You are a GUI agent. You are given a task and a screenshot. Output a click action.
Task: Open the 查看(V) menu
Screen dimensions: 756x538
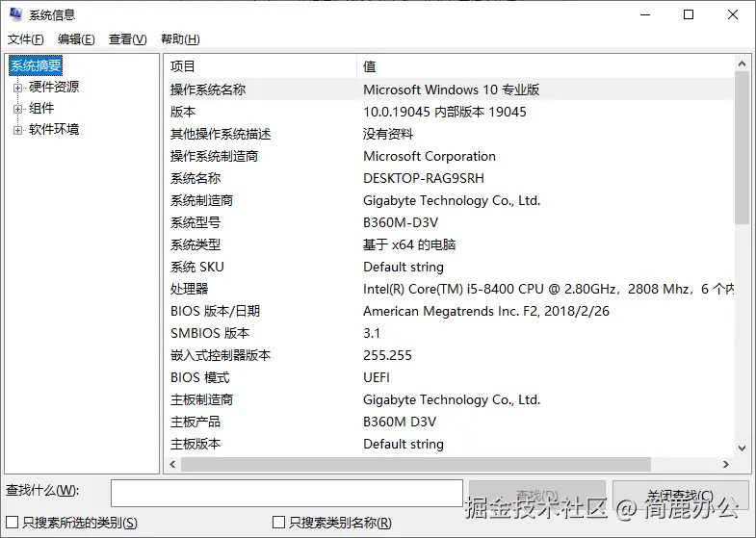pos(128,39)
